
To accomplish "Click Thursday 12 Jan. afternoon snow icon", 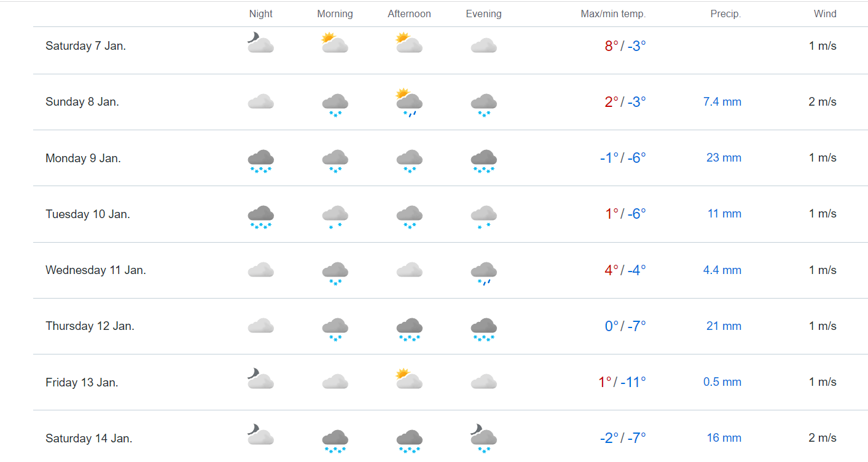I will click(x=409, y=328).
